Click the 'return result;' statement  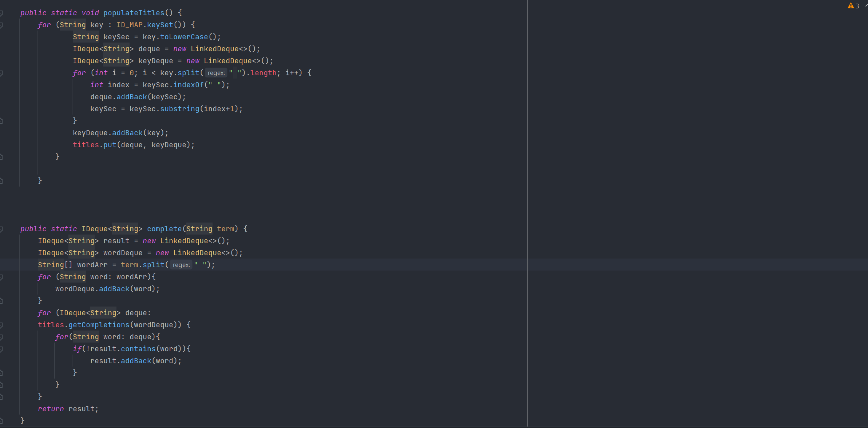click(x=68, y=409)
